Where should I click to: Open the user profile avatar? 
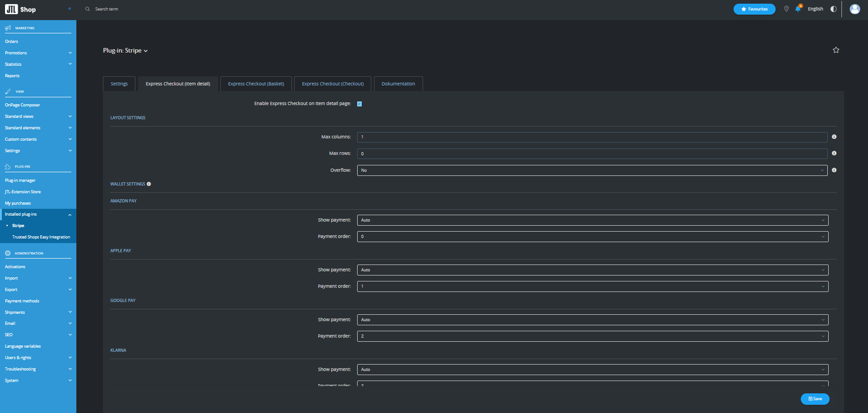coord(854,9)
